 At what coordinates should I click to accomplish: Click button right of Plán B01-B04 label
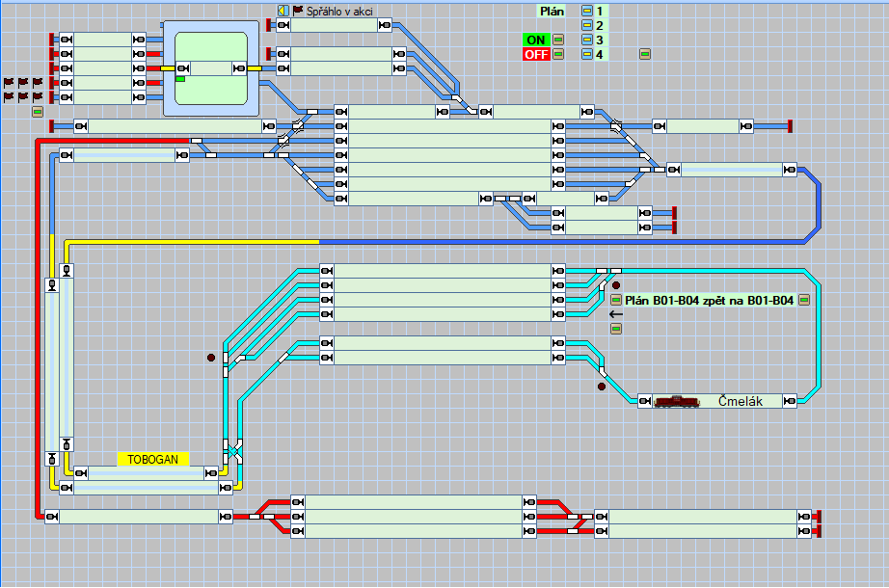coord(803,301)
